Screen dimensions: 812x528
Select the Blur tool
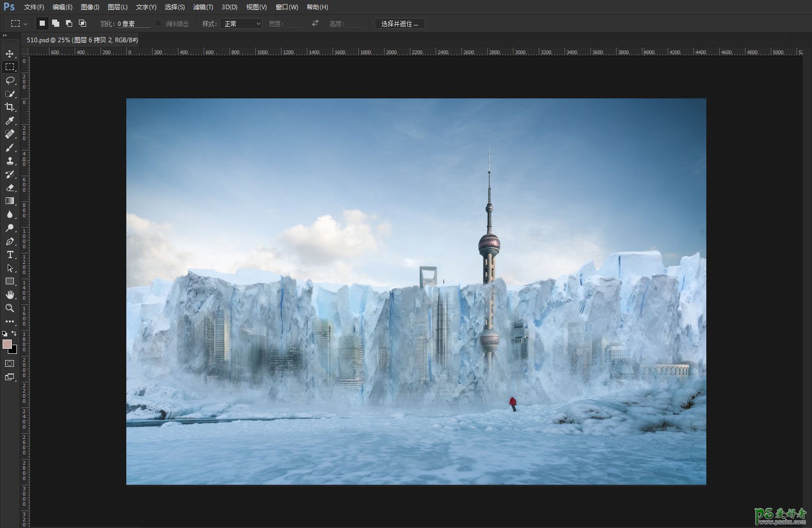10,214
